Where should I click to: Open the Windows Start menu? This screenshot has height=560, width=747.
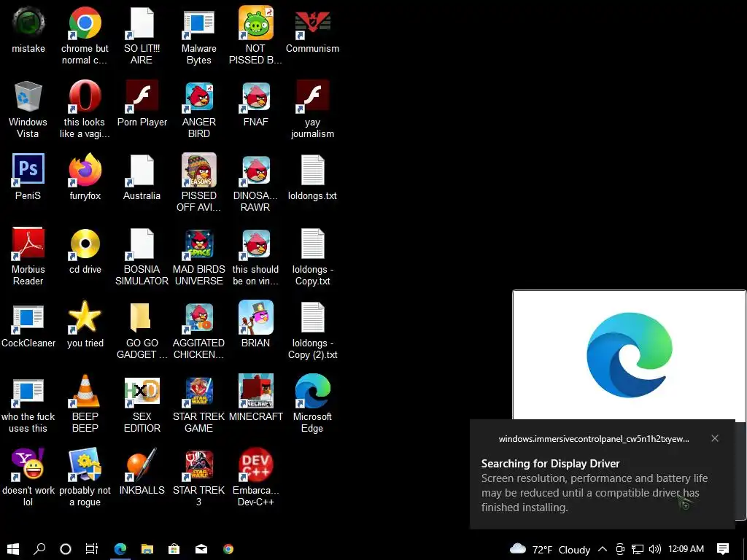tap(13, 549)
